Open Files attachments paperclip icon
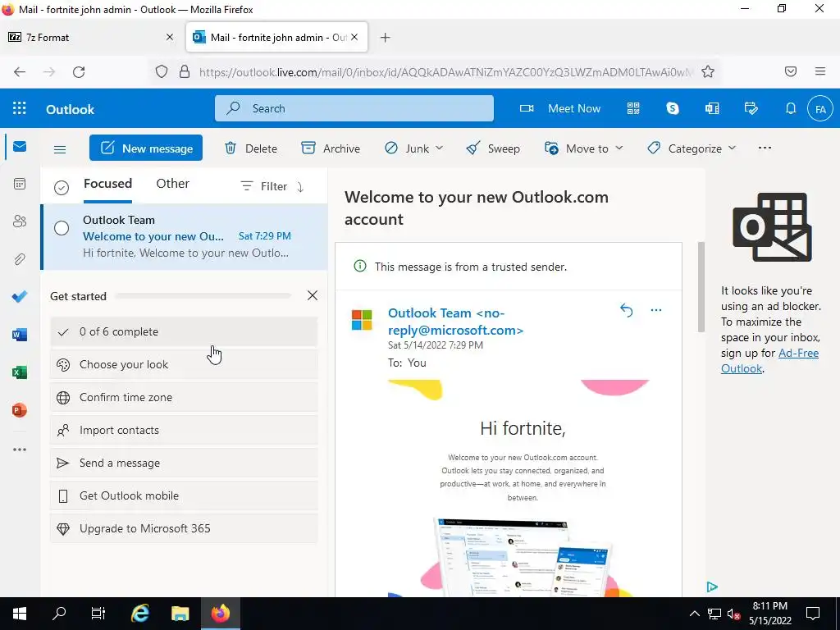The width and height of the screenshot is (840, 630). click(x=20, y=259)
